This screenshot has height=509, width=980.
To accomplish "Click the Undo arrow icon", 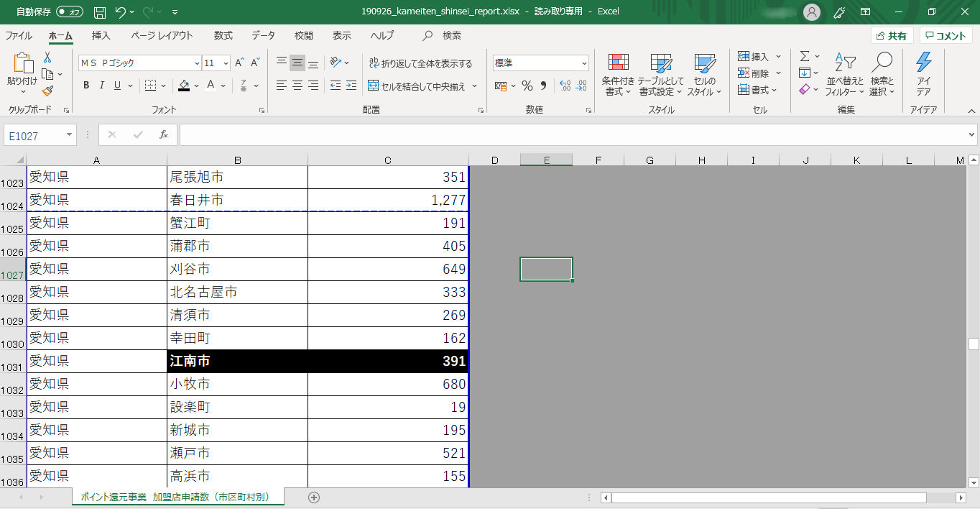I will click(x=121, y=12).
